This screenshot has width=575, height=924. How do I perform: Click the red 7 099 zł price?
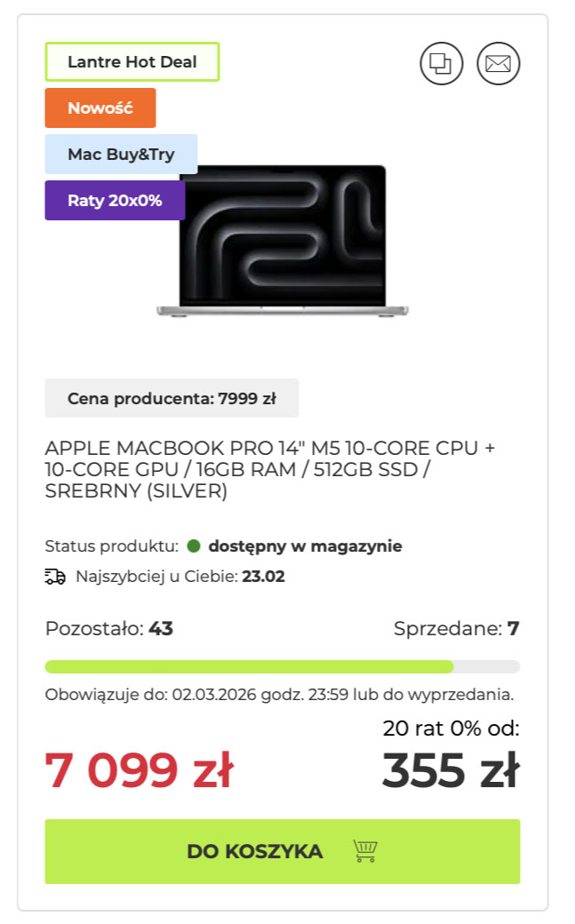139,770
